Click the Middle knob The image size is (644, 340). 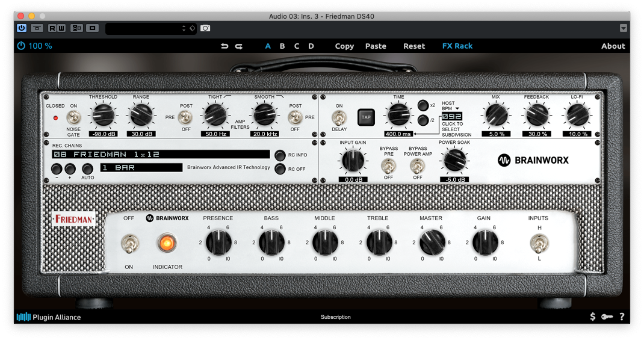325,243
